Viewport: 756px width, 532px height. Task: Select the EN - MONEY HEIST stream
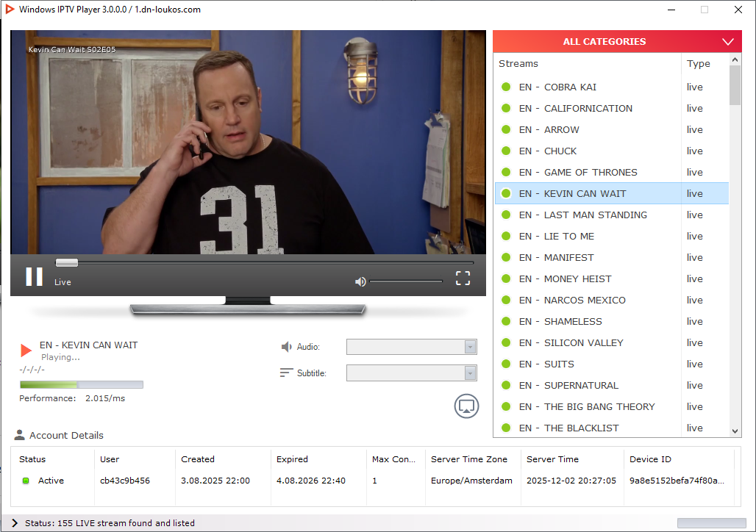pos(577,278)
